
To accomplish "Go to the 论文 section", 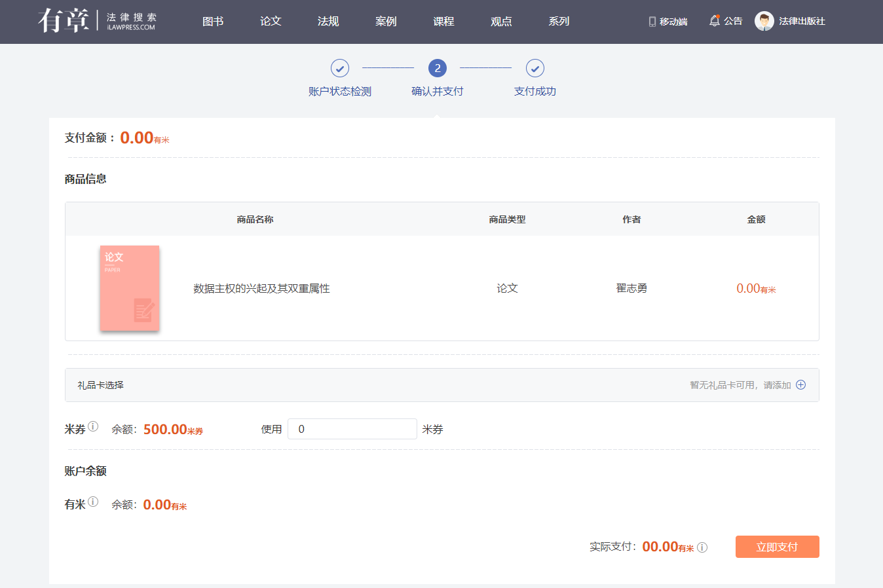I will [x=271, y=22].
